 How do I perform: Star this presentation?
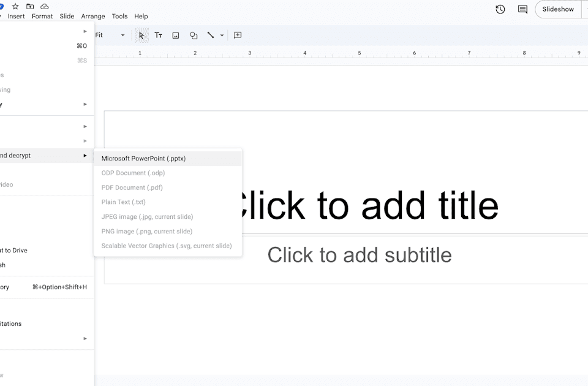tap(15, 6)
